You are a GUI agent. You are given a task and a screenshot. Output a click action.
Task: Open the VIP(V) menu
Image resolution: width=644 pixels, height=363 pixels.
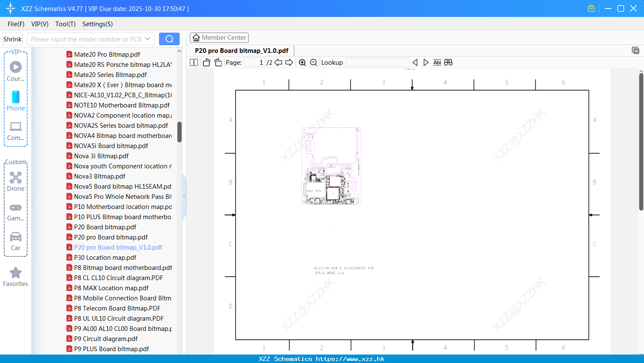click(40, 24)
